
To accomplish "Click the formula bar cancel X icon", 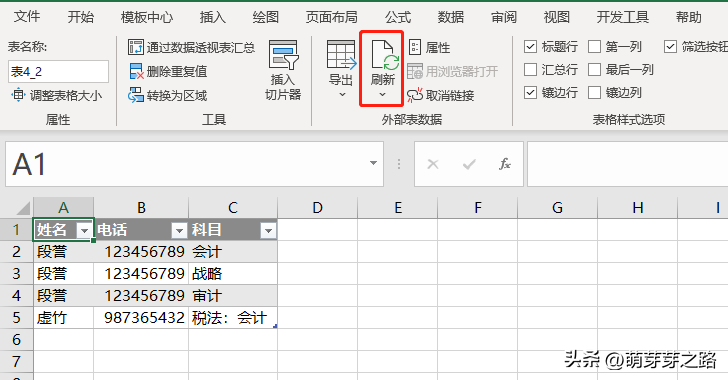I will pyautogui.click(x=433, y=164).
